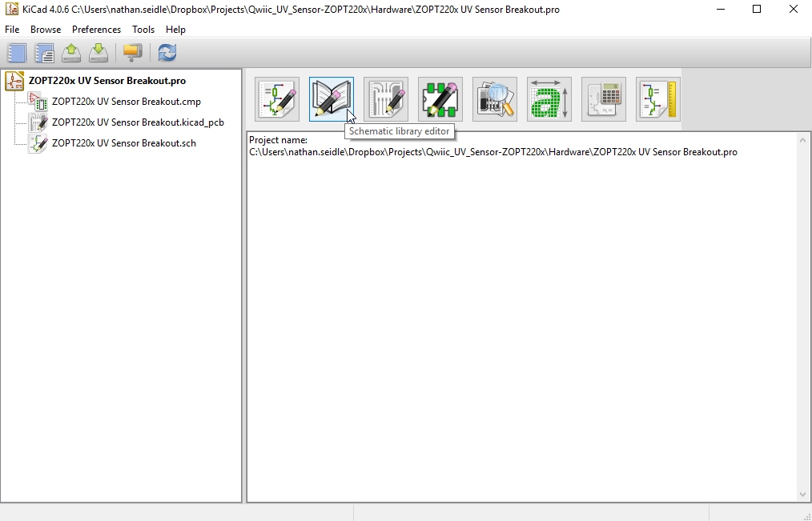The image size is (812, 521).
Task: Open the File menu
Action: click(x=12, y=30)
